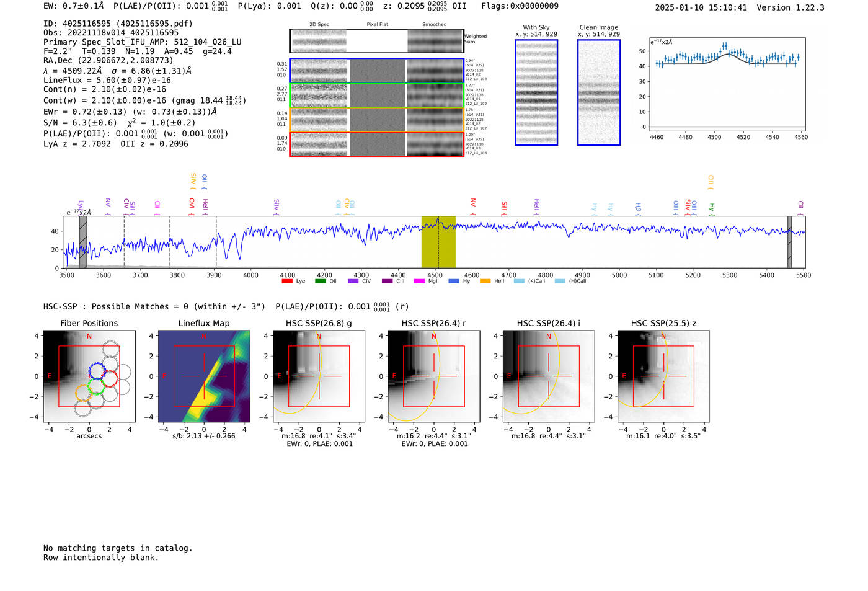
Task: Click the Obs: 20221118v014_4025116595 line
Action: pos(111,33)
